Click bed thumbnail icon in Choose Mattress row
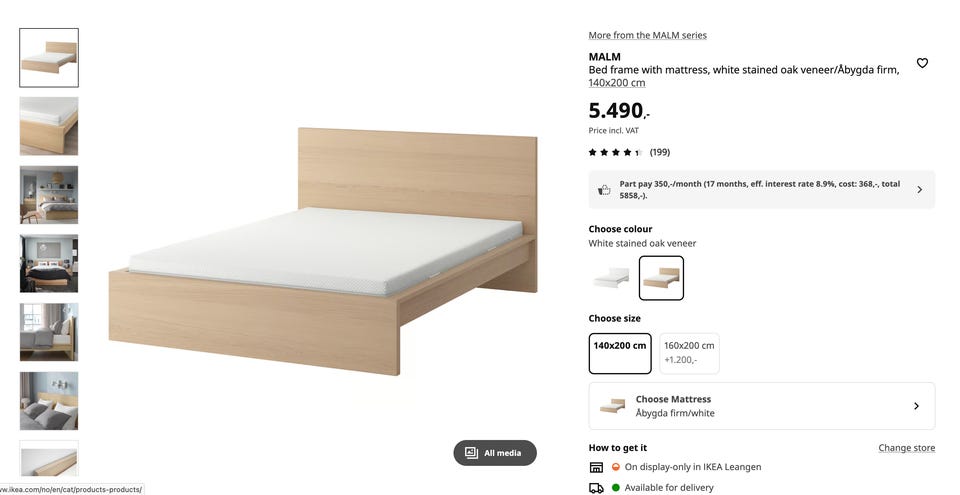The image size is (960, 495). click(612, 406)
